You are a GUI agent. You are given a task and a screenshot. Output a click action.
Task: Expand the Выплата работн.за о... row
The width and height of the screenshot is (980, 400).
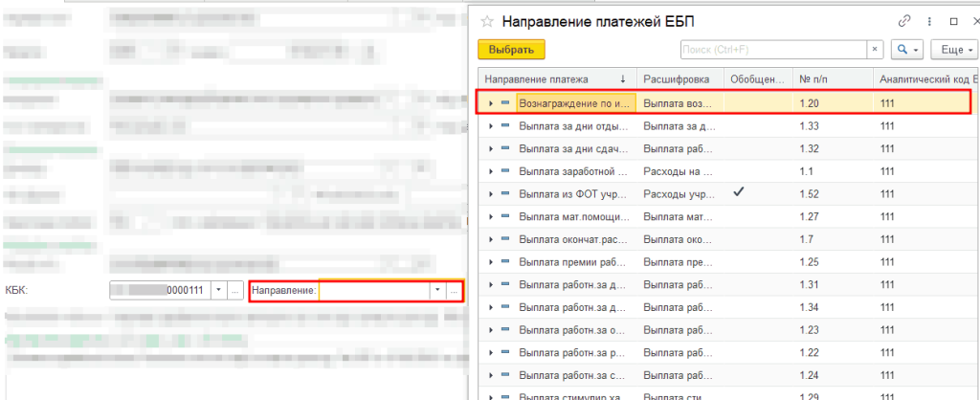tap(491, 329)
